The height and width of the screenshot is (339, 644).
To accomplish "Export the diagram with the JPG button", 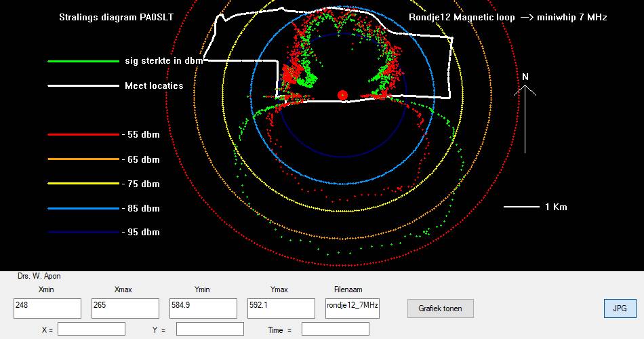I will (620, 308).
